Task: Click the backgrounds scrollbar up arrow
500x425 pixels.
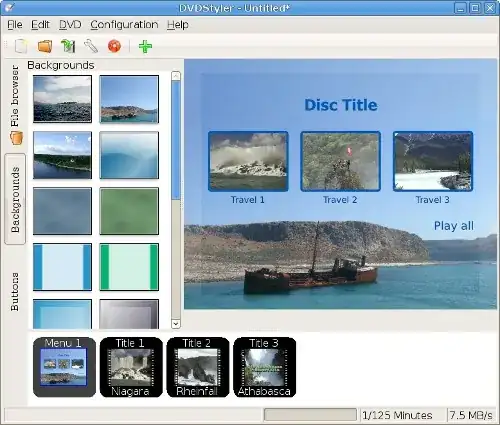Action: pos(176,76)
